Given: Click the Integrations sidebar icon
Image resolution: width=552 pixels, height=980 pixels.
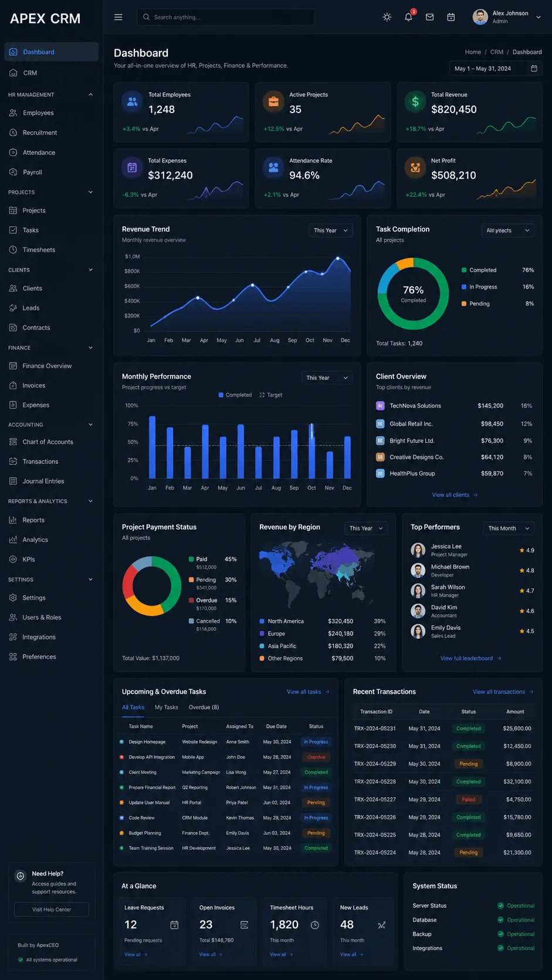Looking at the screenshot, I should [x=13, y=637].
